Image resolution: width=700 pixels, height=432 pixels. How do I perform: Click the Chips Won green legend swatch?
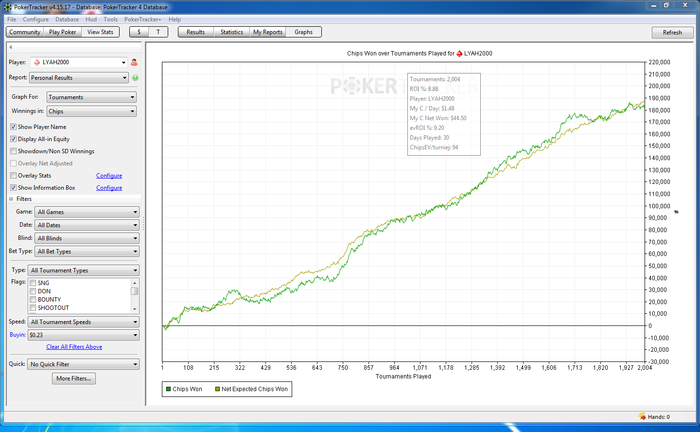coord(168,389)
